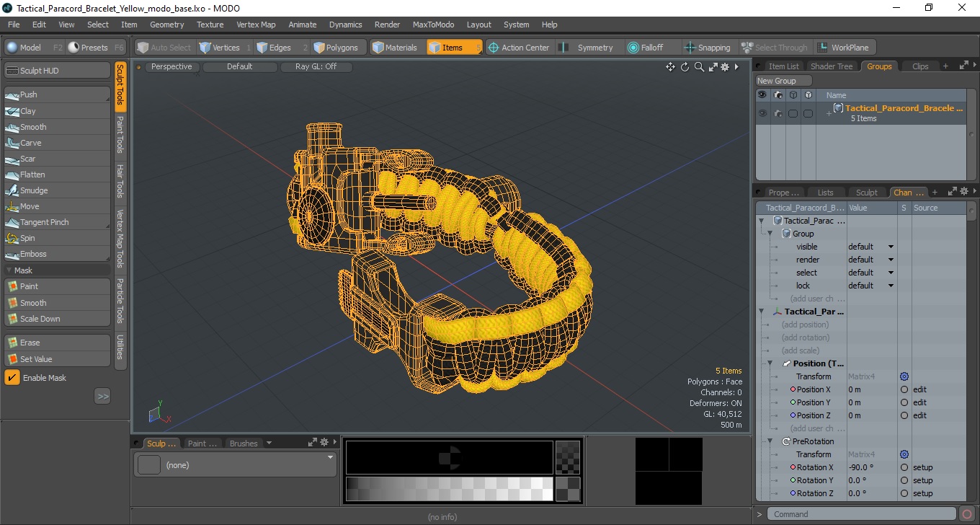Switch to Vertices selection mode
The image size is (980, 525).
[x=225, y=48]
